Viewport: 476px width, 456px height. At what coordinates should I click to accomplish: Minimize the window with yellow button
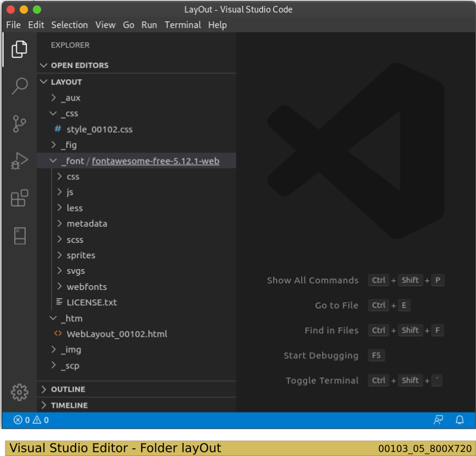[x=24, y=10]
